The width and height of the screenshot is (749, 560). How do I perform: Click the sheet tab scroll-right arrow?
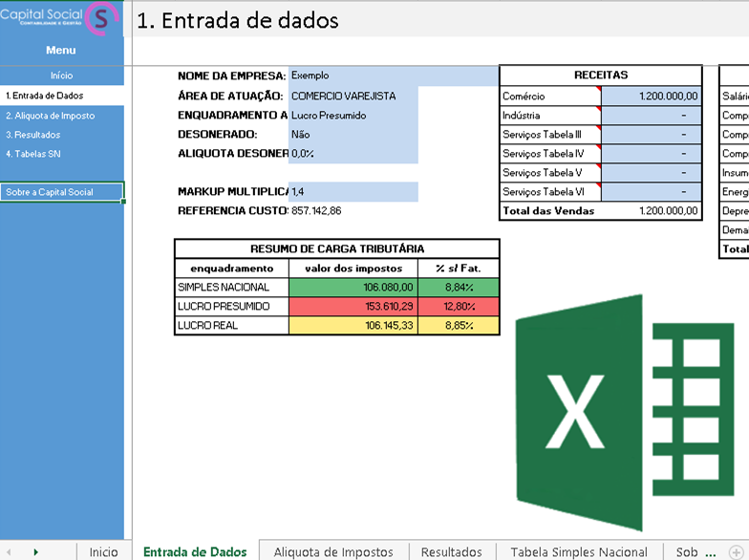35,552
